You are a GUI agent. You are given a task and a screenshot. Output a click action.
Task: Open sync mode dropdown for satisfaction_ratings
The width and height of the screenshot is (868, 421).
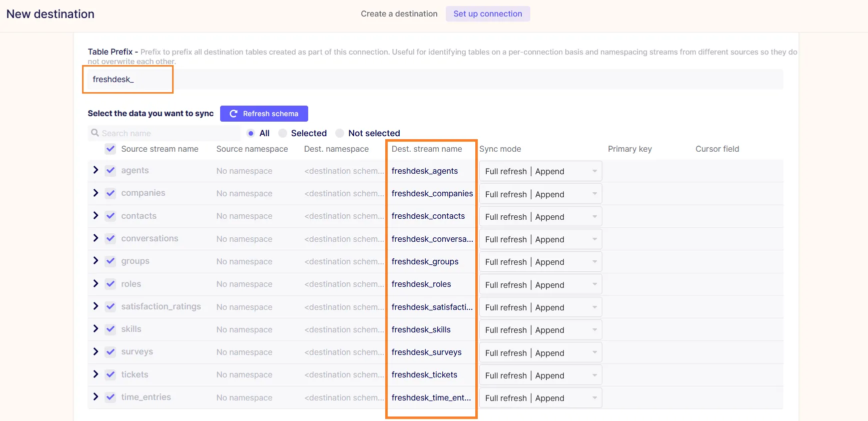[x=540, y=307]
